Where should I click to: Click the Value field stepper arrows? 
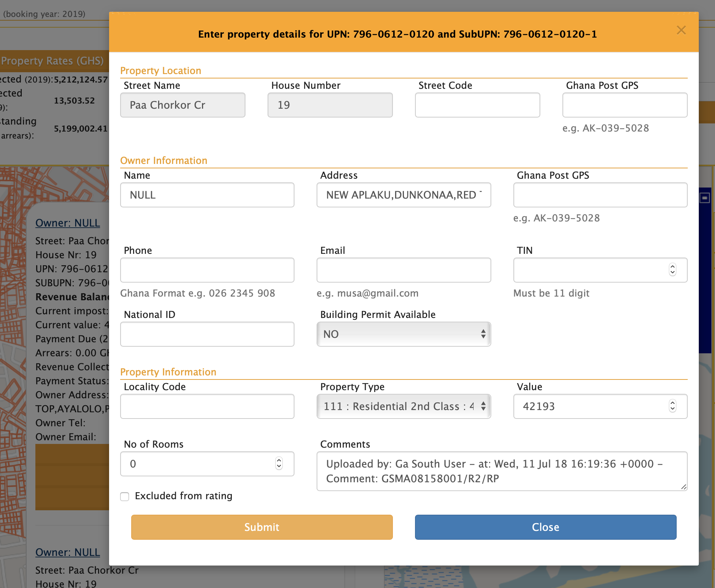click(x=673, y=406)
